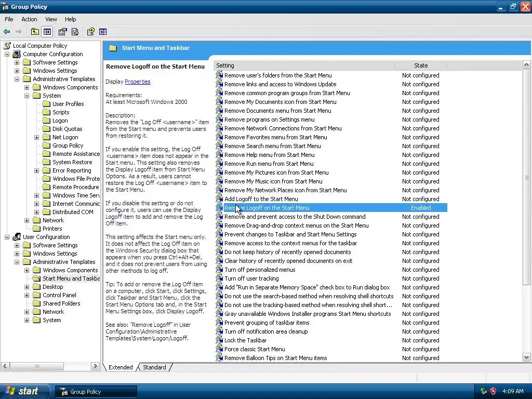Expand the Internet Communication node
This screenshot has height=399, width=532.
click(x=36, y=204)
